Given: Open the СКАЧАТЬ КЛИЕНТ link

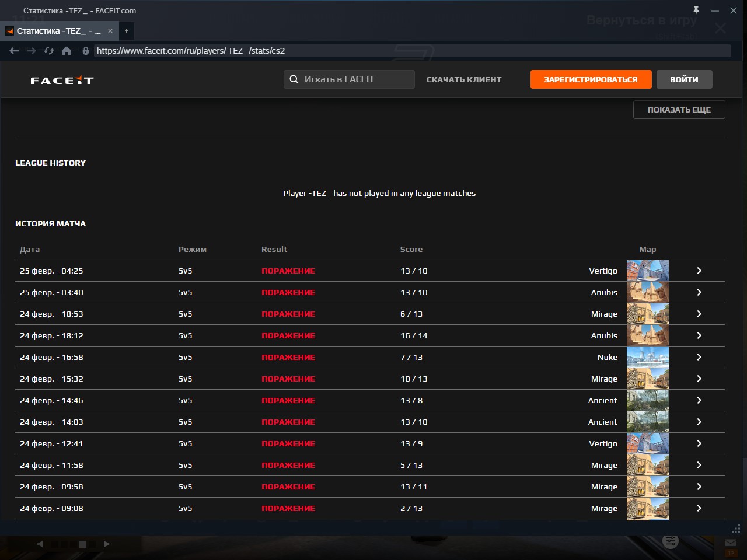Looking at the screenshot, I should [x=464, y=79].
